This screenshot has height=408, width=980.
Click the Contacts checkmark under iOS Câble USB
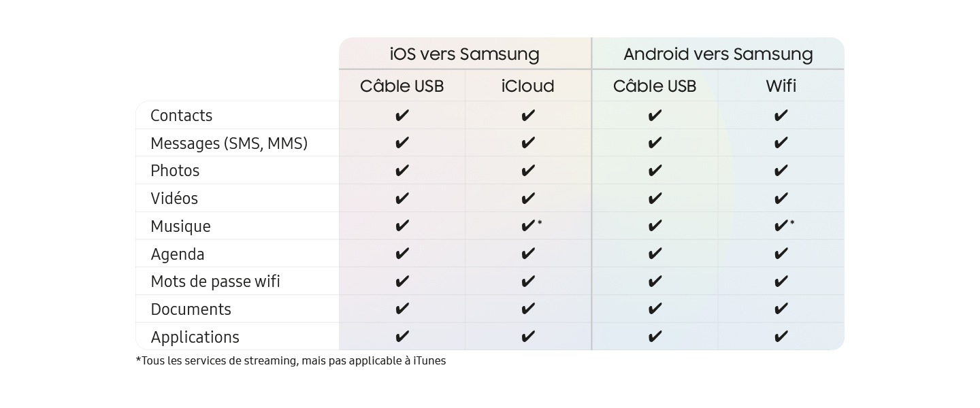click(402, 116)
